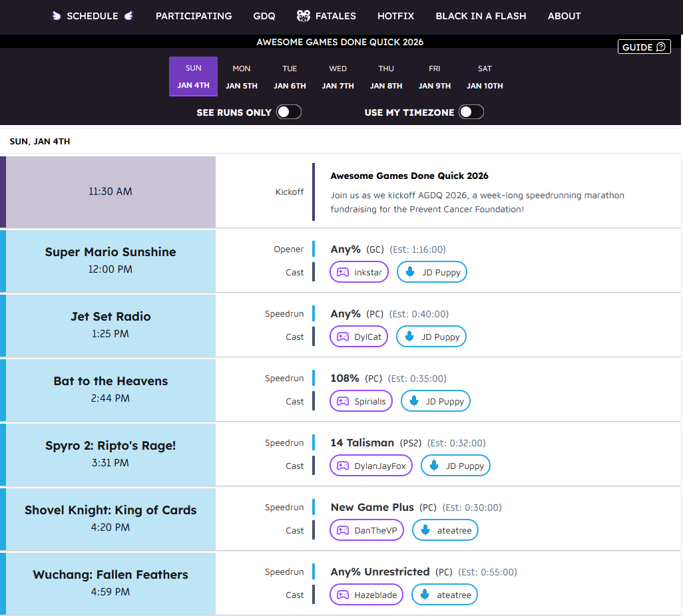
Task: Click the Any% Unrestricted category label
Action: point(380,571)
